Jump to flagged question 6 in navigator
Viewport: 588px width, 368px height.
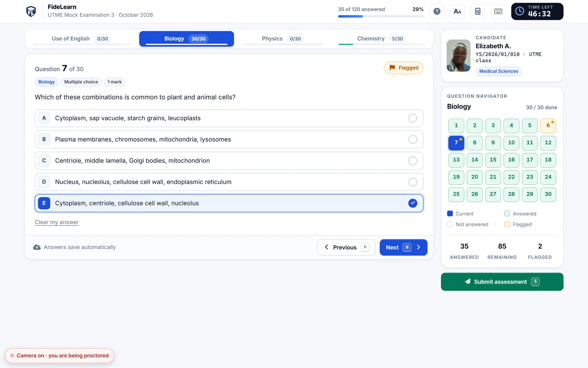(x=548, y=125)
